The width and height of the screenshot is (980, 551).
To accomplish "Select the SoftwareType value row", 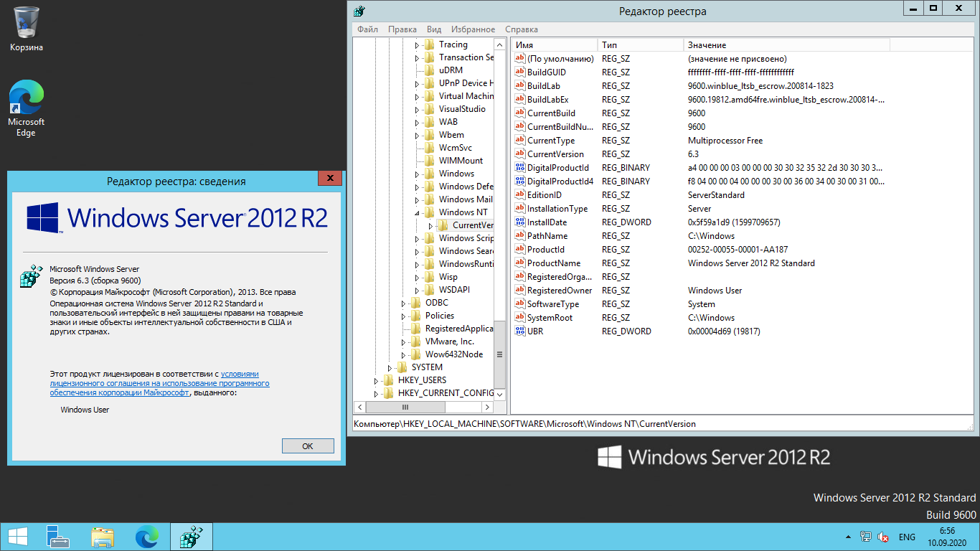I will 699,304.
